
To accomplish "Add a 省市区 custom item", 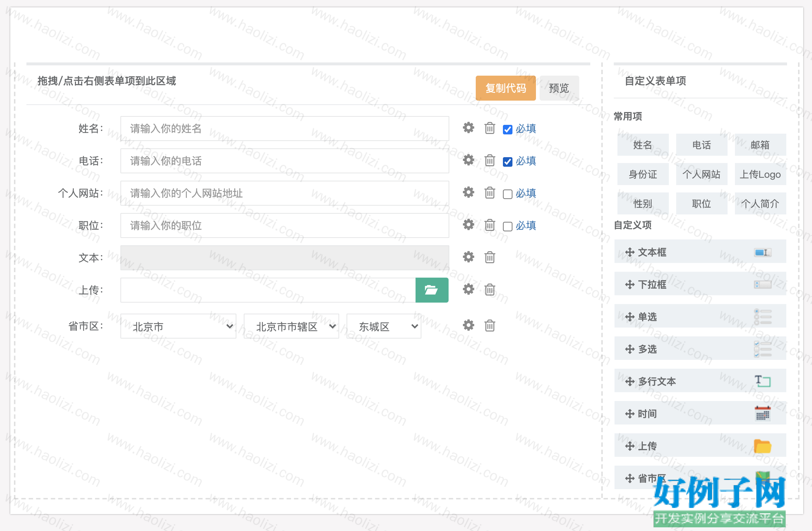I will click(700, 478).
